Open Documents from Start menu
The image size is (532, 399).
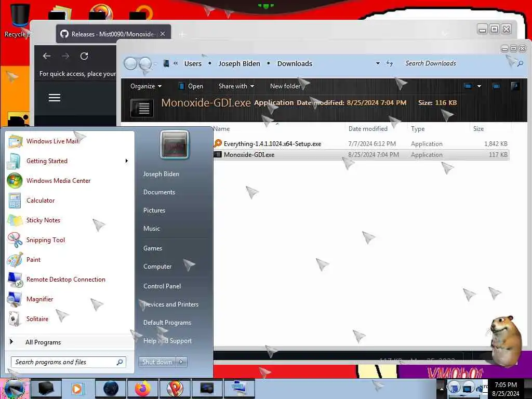click(x=159, y=192)
